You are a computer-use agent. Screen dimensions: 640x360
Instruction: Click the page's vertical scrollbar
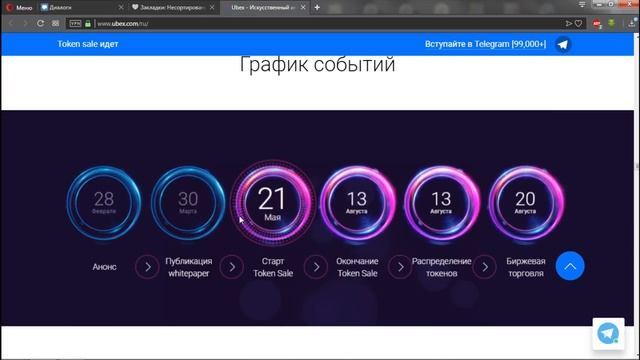point(637,196)
